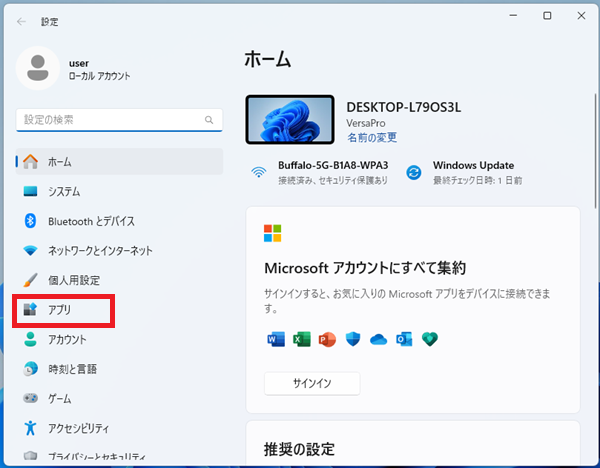This screenshot has height=468, width=600.
Task: Maximize the Settings window
Action: click(x=547, y=16)
